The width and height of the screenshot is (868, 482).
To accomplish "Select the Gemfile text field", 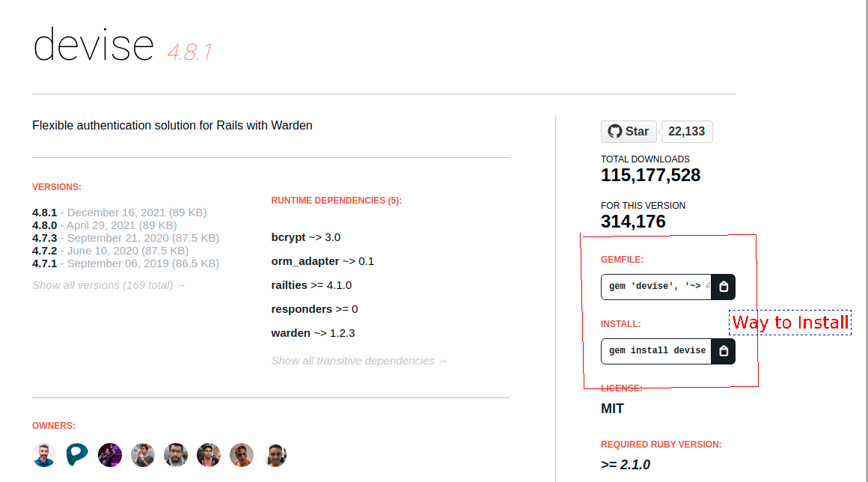I will tap(656, 287).
